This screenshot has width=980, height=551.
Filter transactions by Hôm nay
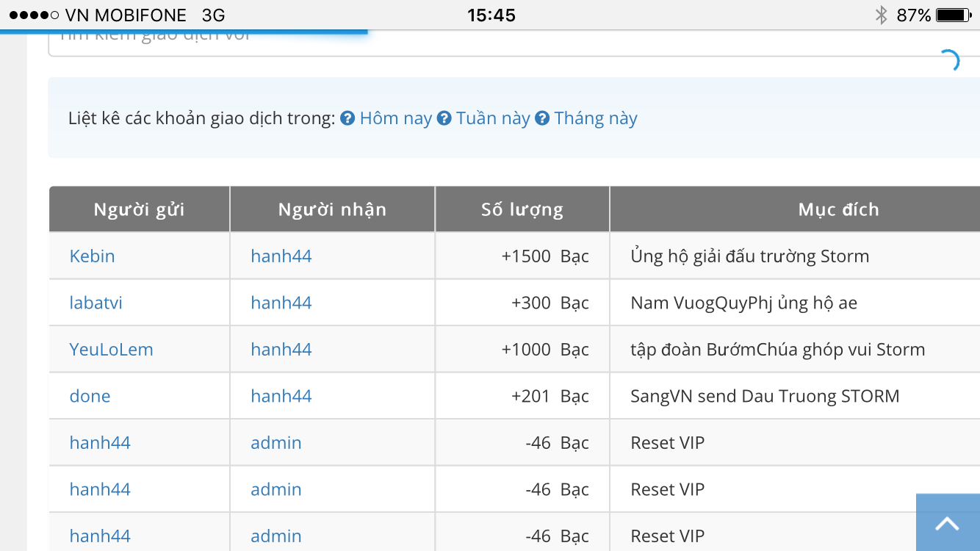tap(395, 118)
